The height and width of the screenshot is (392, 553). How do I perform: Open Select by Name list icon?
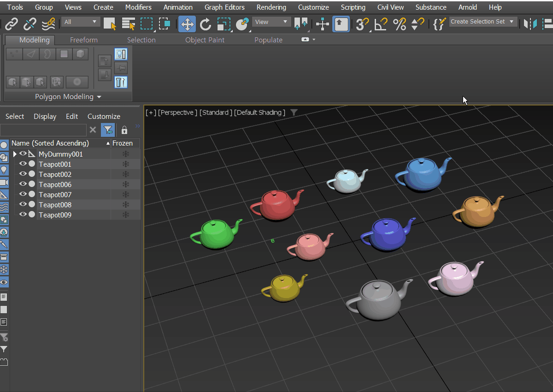coord(128,24)
